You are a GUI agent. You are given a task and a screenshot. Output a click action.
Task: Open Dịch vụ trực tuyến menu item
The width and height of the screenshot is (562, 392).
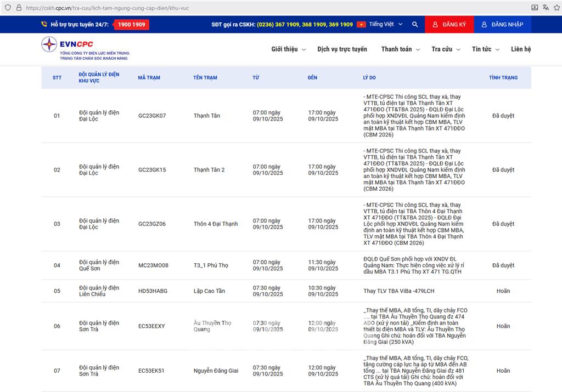click(342, 49)
